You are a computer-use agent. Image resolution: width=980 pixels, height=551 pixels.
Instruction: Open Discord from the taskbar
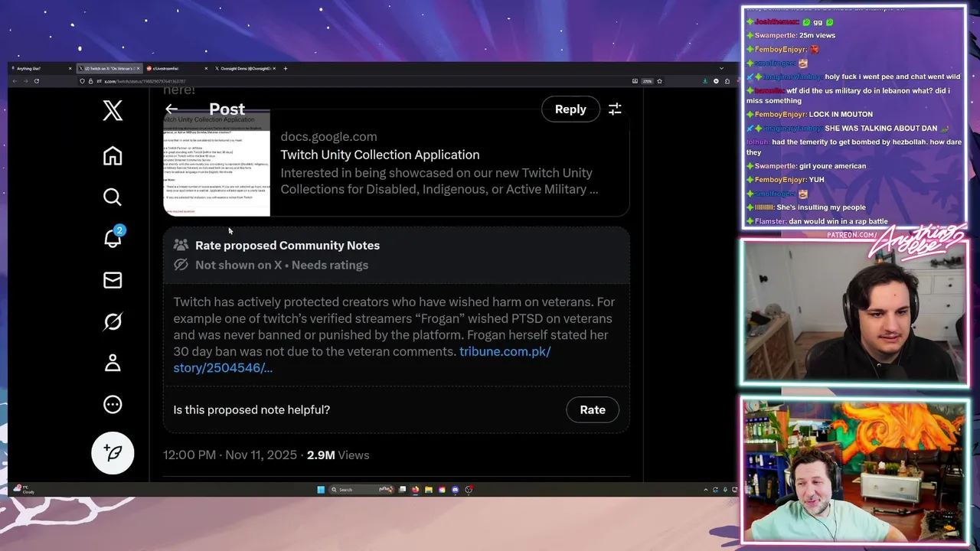tap(455, 490)
